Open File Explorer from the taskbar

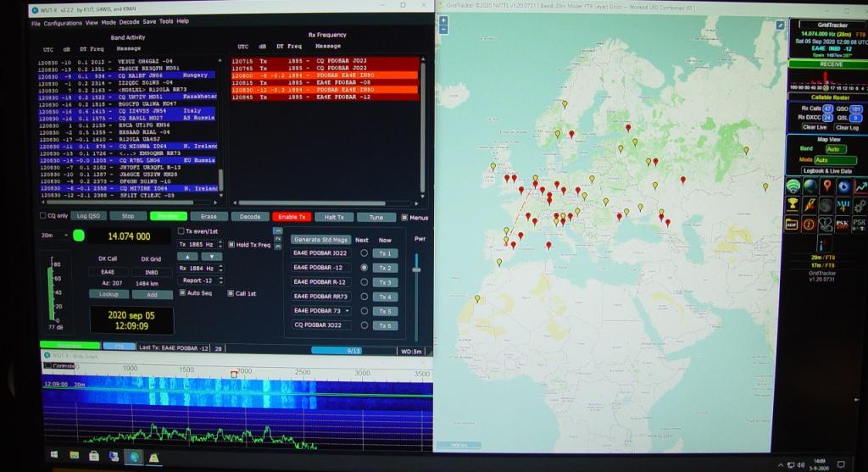75,455
